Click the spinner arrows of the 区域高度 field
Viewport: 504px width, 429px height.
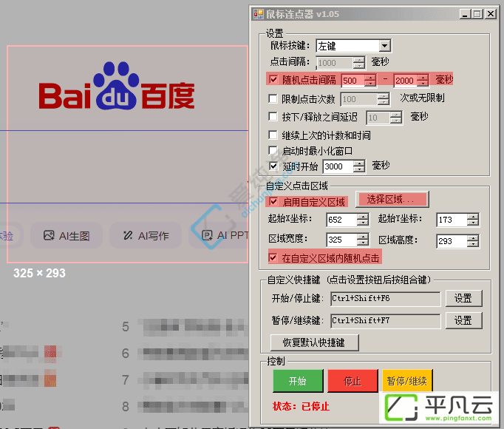tap(473, 241)
